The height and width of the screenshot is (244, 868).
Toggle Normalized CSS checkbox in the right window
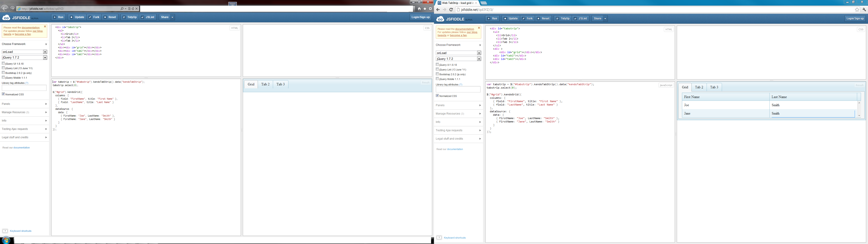tap(437, 96)
